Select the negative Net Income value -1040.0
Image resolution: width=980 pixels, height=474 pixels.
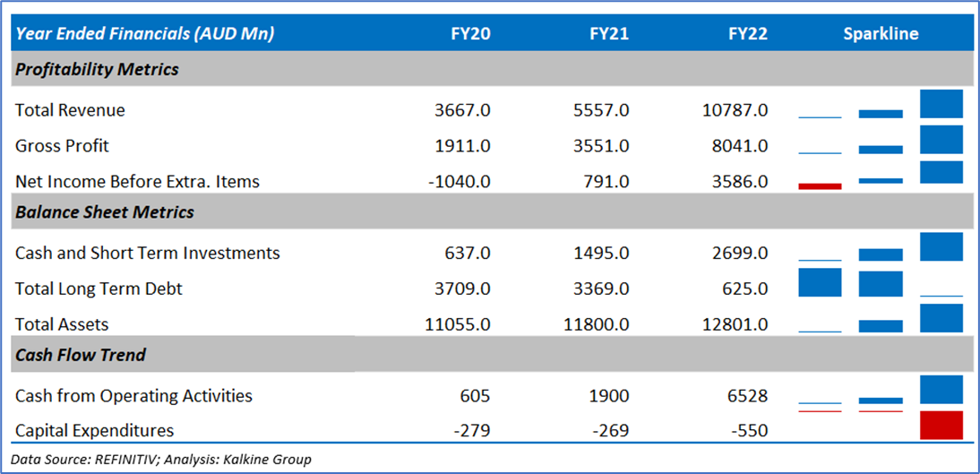460,182
